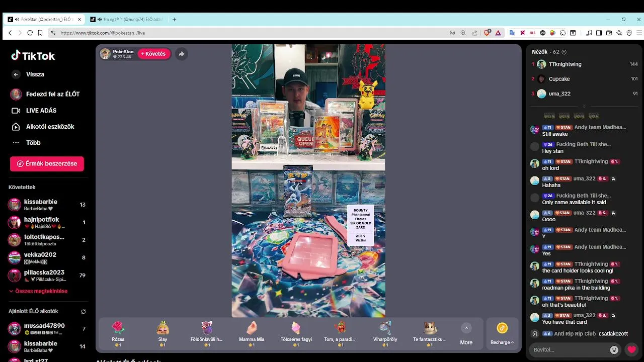Expand More gifts
The image size is (644, 362).
pos(466,334)
